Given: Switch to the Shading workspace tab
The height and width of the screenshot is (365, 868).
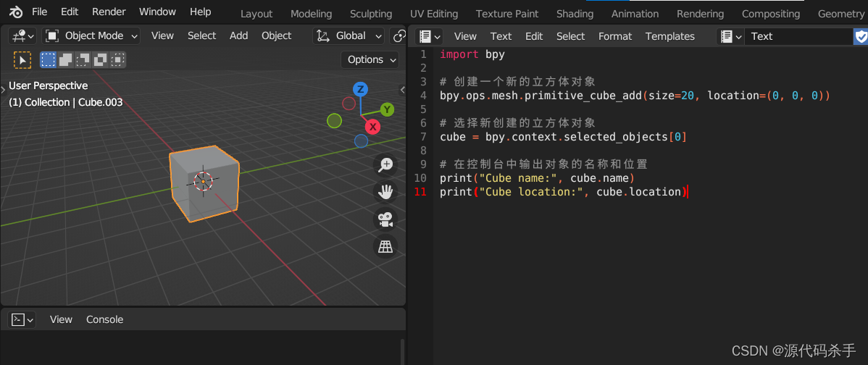Looking at the screenshot, I should (x=575, y=14).
